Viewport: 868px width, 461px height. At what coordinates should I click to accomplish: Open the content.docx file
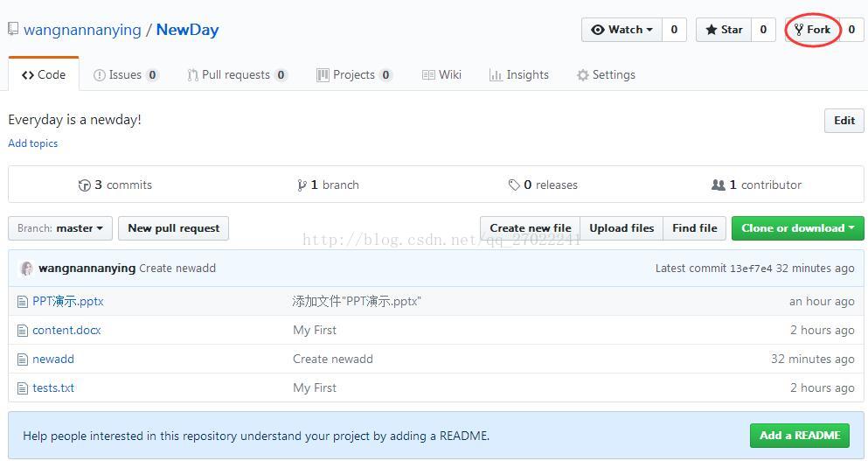click(66, 331)
